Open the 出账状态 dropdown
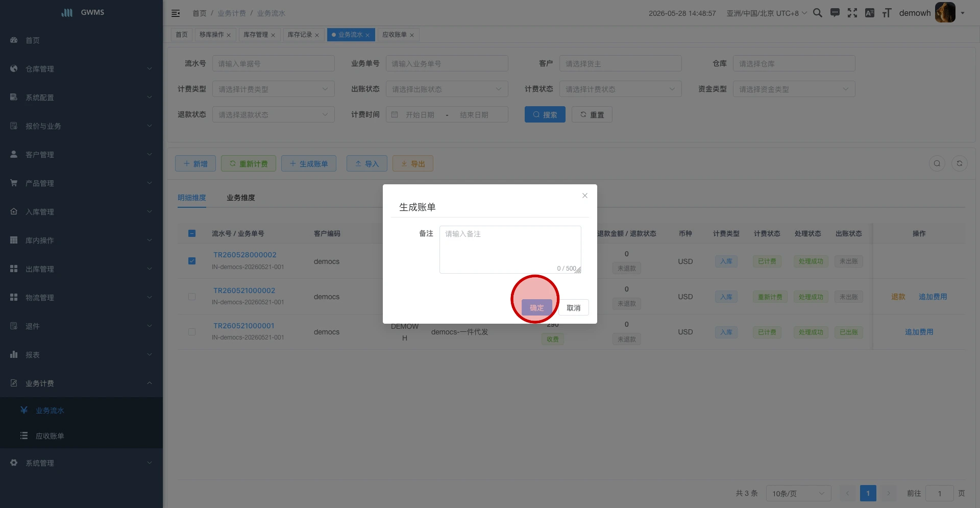 point(447,89)
